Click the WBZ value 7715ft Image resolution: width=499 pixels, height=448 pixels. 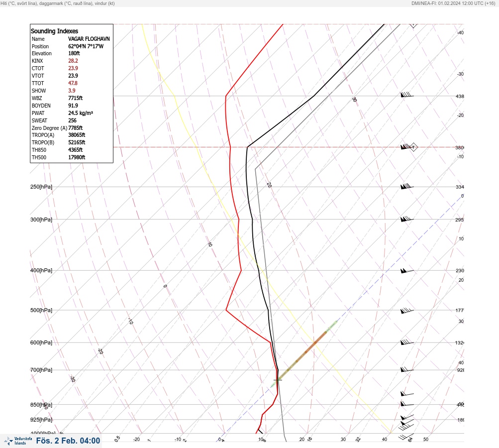tap(76, 98)
